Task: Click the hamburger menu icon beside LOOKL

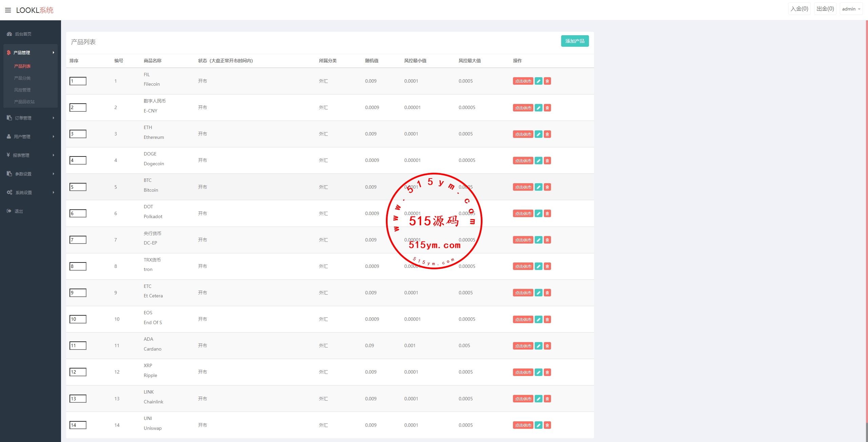Action: [x=8, y=10]
